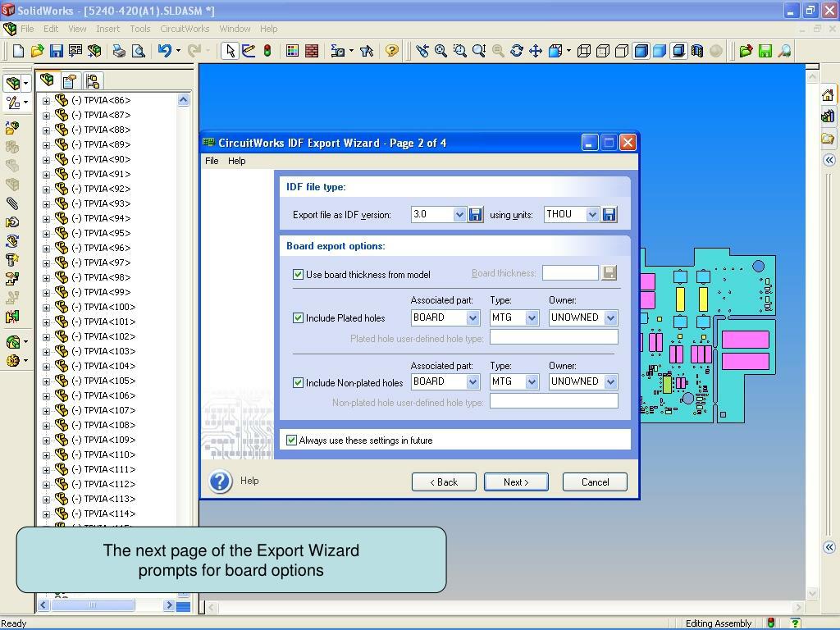840x630 pixels.
Task: Save the IDF version setting as default
Action: tap(475, 215)
